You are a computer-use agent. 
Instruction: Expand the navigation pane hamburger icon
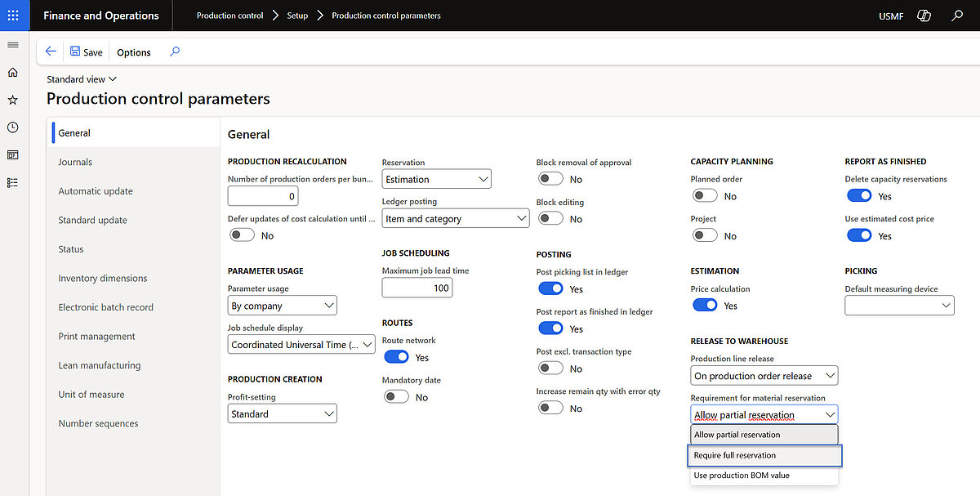12,45
